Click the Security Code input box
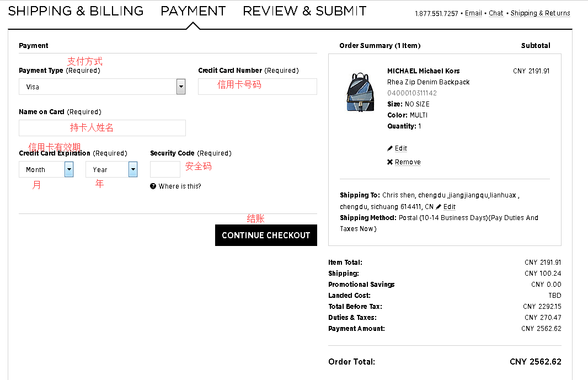This screenshot has width=588, height=380. click(165, 169)
